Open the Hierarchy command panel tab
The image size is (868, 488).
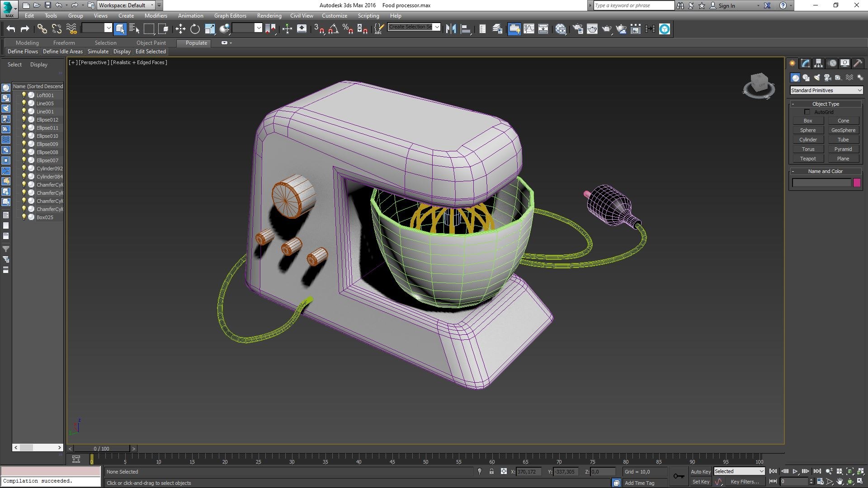coord(819,63)
